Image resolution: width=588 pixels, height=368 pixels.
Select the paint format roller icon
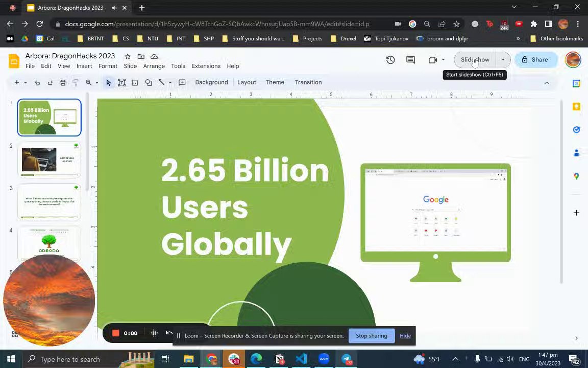click(x=76, y=83)
